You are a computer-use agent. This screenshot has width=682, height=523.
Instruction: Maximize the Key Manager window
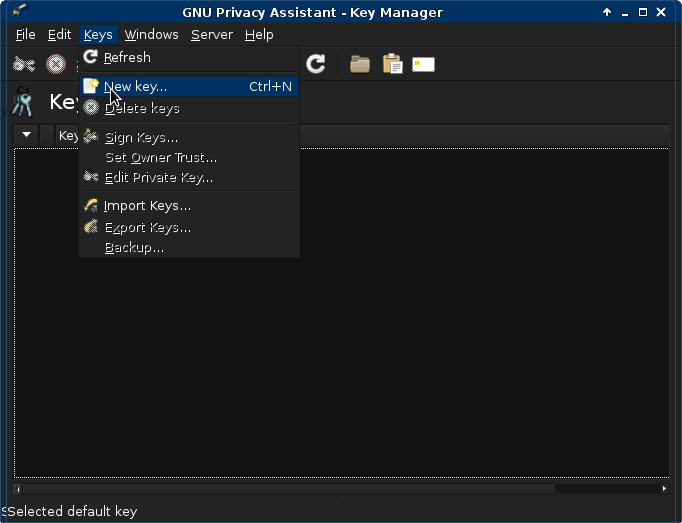642,12
